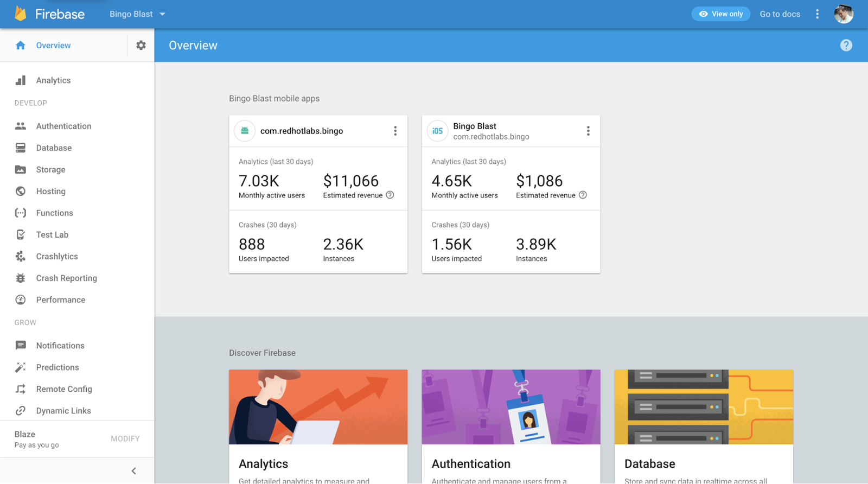868x484 pixels.
Task: Click com.redhotlabs.bingo Android app title
Action: [302, 131]
